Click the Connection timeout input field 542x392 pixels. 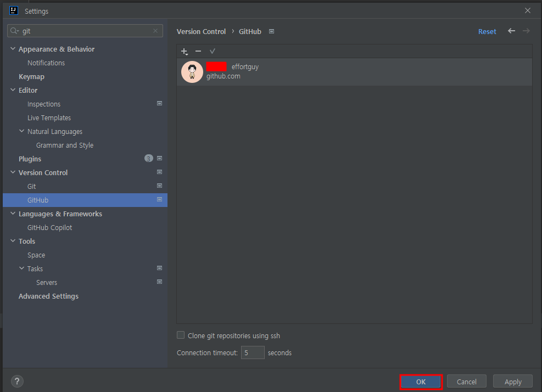click(253, 352)
